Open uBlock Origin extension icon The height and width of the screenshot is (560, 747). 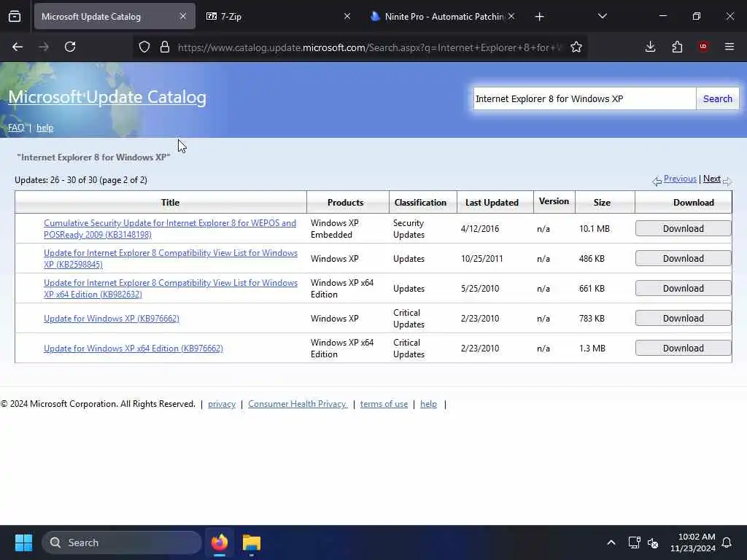coord(703,47)
